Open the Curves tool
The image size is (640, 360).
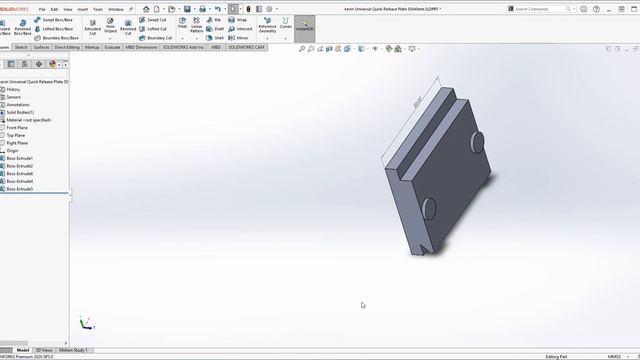tap(286, 23)
